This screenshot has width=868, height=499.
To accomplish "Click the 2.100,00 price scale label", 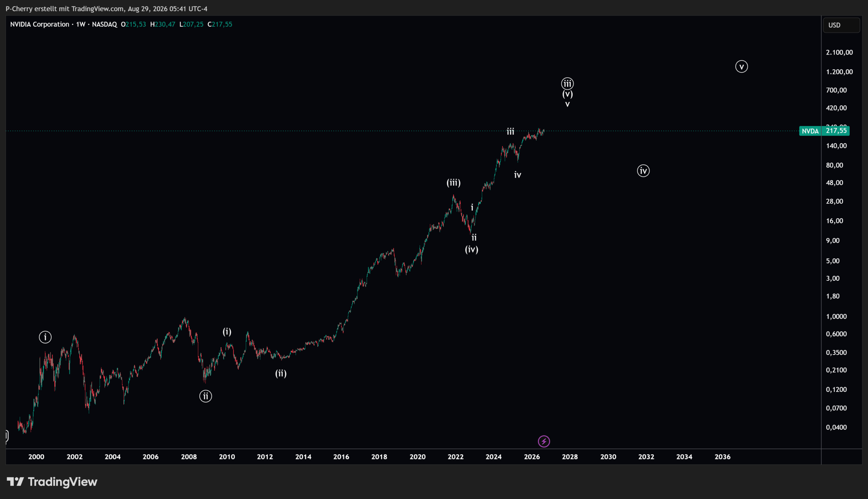I will coord(840,53).
